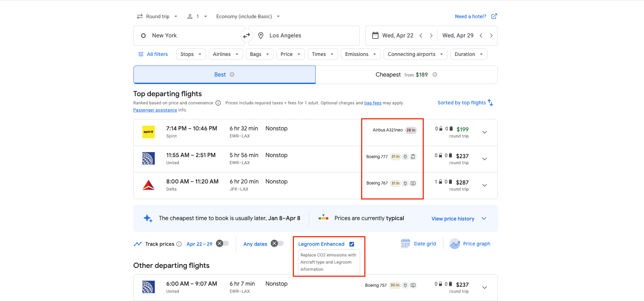
Task: Open the Times filter dropdown
Action: point(323,54)
